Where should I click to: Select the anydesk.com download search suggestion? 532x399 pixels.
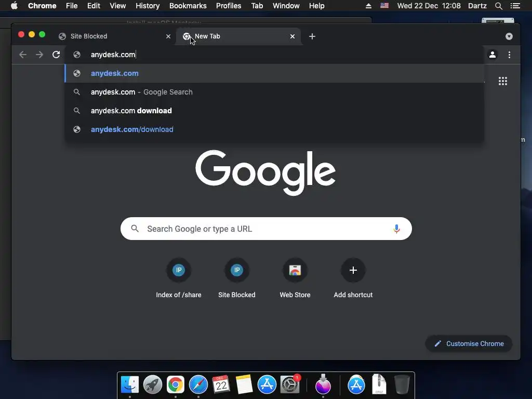(274, 111)
